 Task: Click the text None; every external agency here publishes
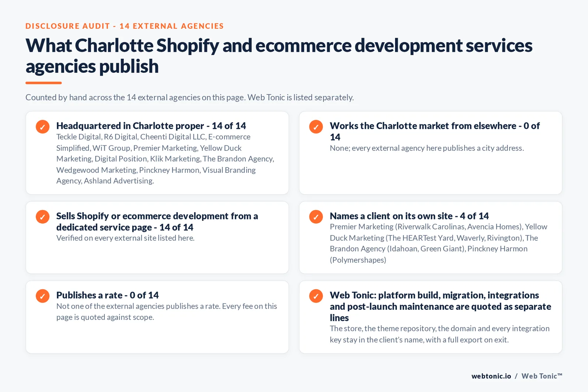pos(427,148)
